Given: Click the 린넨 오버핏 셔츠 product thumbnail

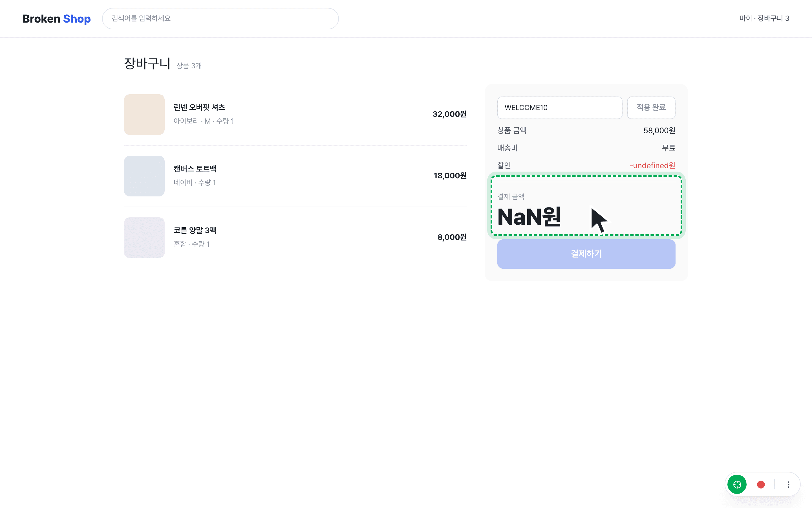Looking at the screenshot, I should [144, 115].
